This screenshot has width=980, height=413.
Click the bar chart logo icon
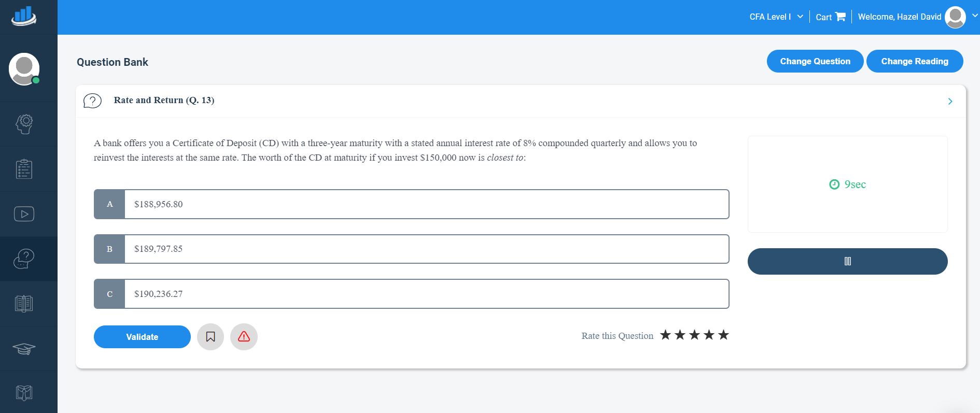pyautogui.click(x=24, y=16)
